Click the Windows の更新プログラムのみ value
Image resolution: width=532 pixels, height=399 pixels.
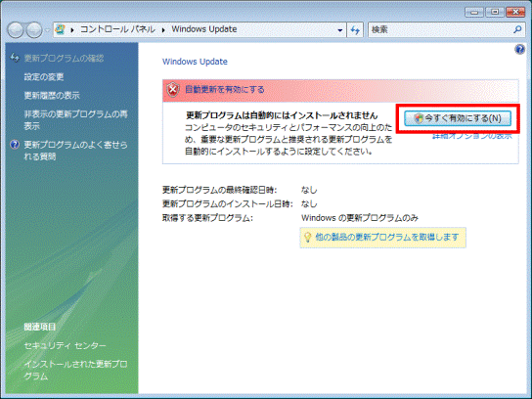coord(360,218)
